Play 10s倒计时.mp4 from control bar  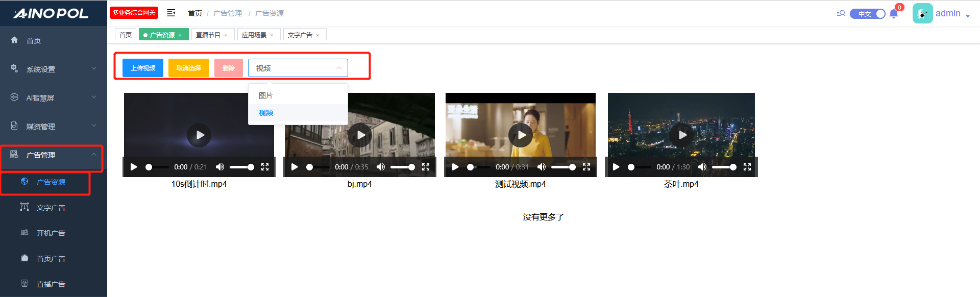tap(134, 167)
